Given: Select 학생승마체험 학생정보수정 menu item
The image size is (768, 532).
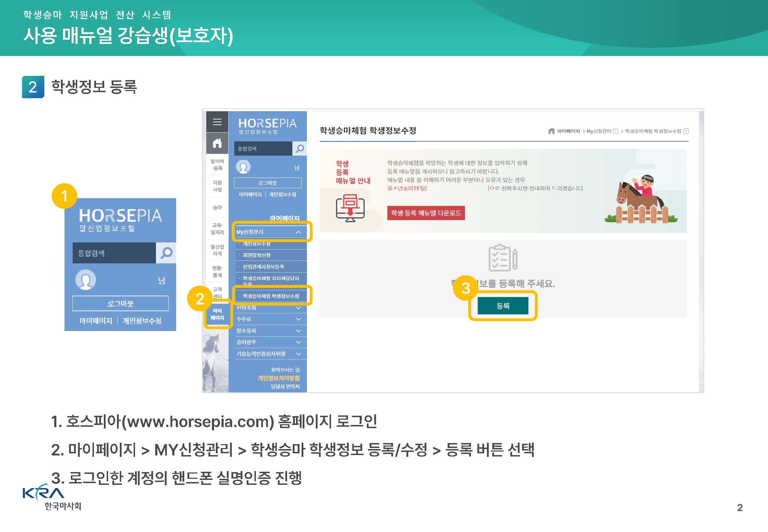Looking at the screenshot, I should click(x=271, y=296).
